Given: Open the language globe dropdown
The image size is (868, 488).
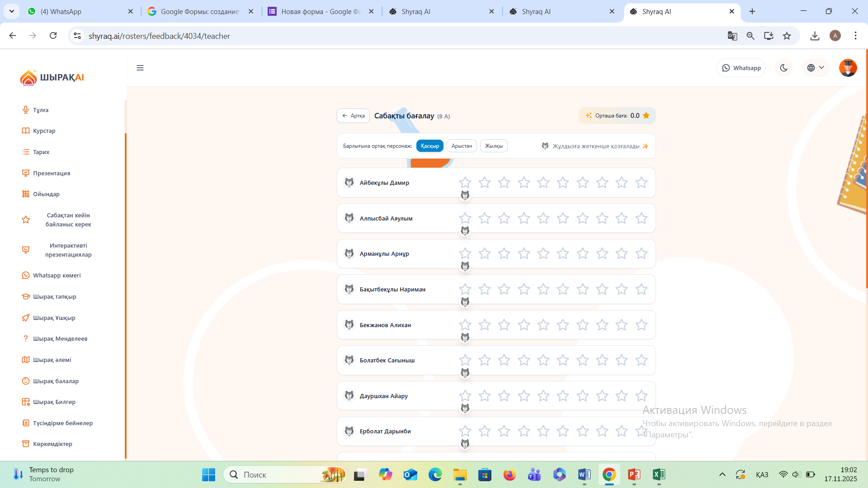Looking at the screenshot, I should (816, 68).
